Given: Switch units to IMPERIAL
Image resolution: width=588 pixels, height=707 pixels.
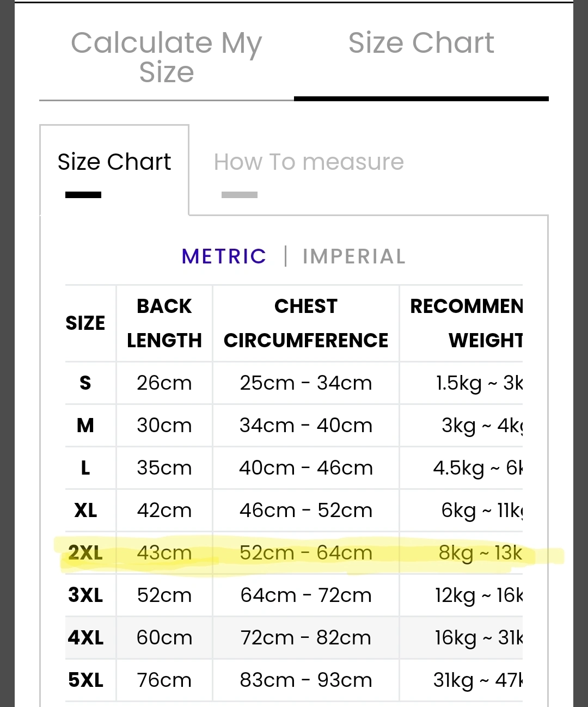Looking at the screenshot, I should tap(354, 256).
